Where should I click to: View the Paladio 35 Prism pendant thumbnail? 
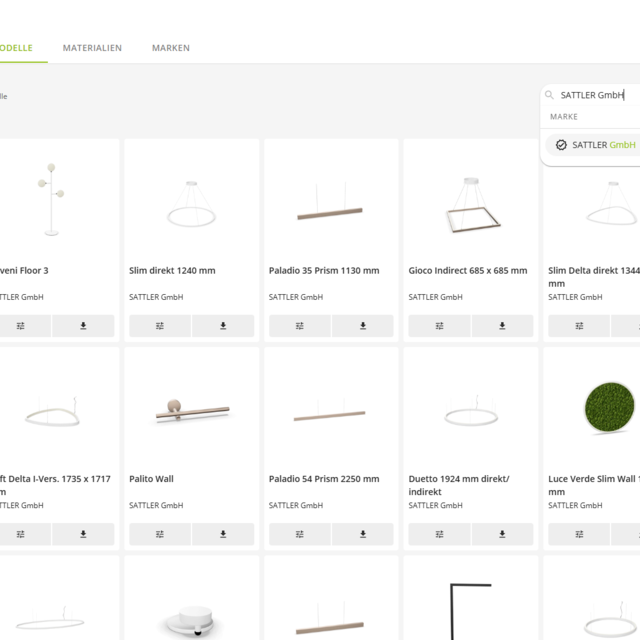click(330, 202)
